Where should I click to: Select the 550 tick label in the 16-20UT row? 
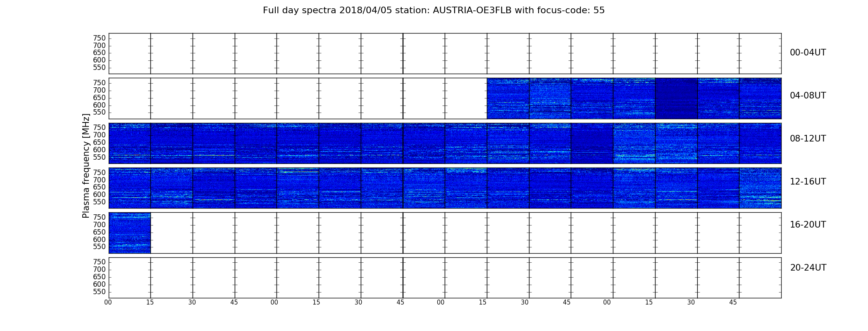click(99, 247)
